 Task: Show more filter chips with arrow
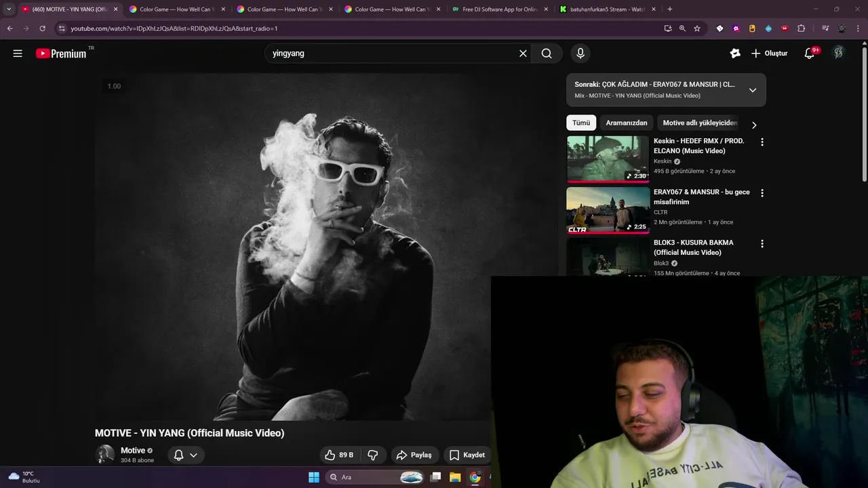coord(753,125)
